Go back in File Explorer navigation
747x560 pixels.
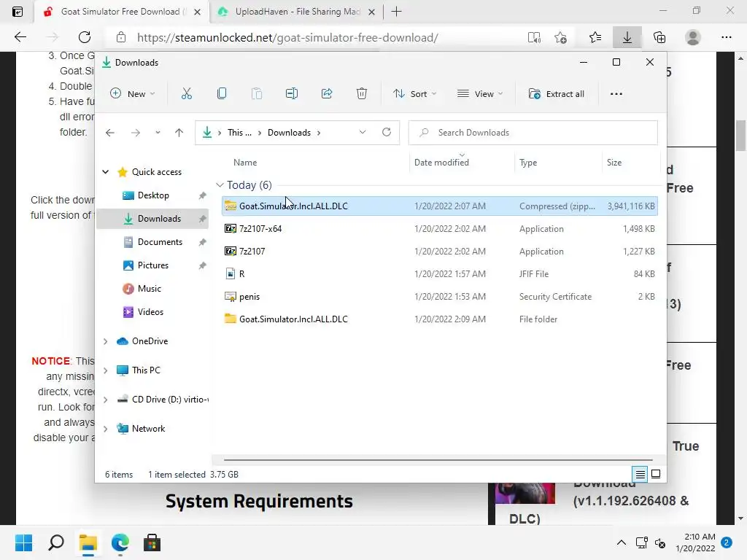tap(110, 133)
